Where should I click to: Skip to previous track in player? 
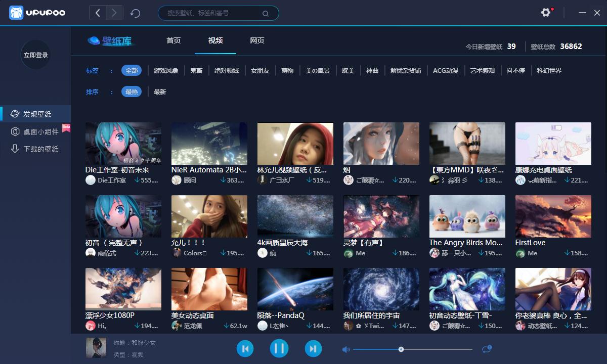(x=245, y=348)
